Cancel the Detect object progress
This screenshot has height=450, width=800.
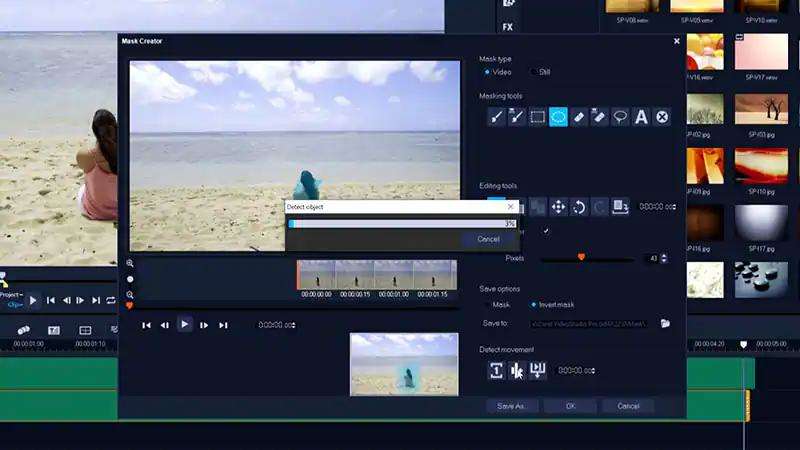coord(488,239)
